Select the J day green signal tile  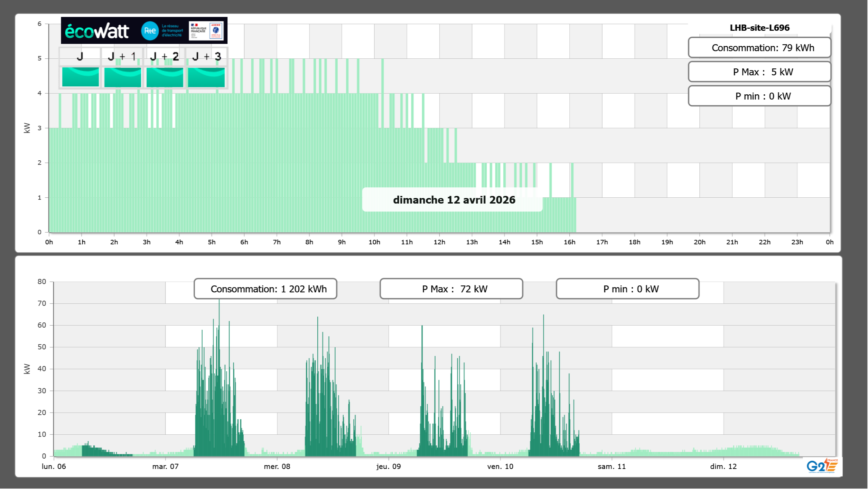tap(80, 77)
